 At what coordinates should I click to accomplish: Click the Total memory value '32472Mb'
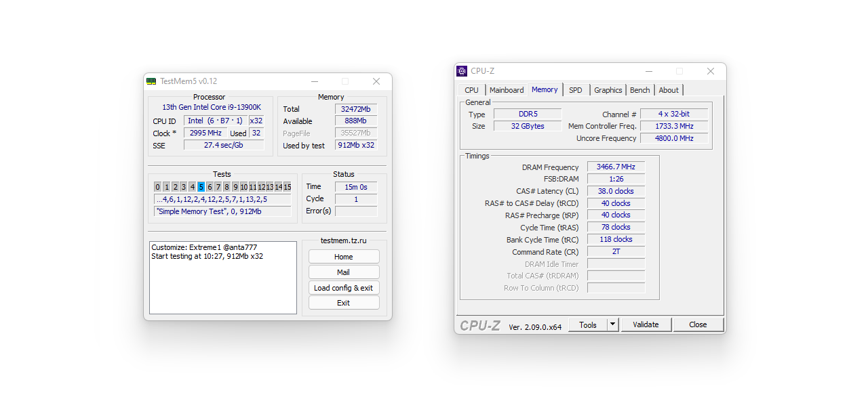356,109
